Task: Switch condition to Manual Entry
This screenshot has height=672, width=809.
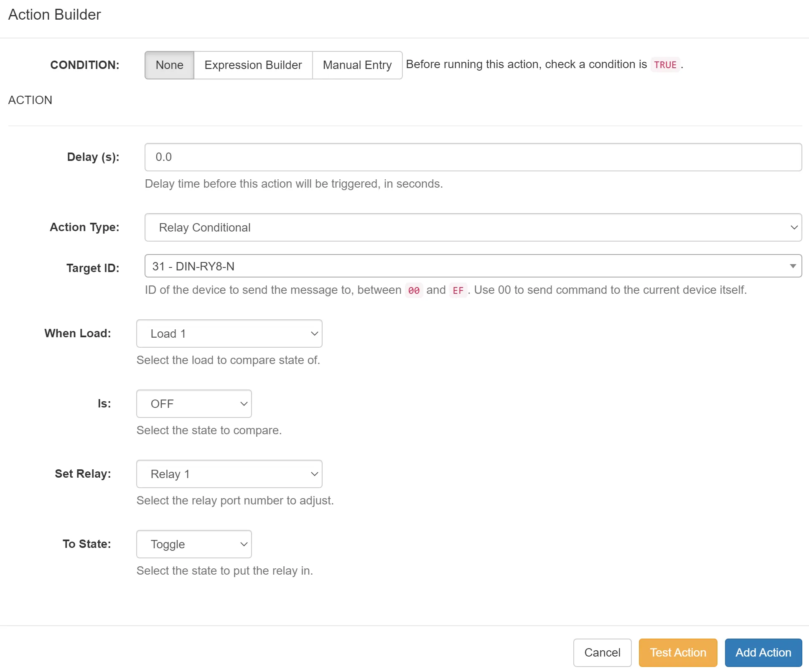Action: pyautogui.click(x=357, y=65)
